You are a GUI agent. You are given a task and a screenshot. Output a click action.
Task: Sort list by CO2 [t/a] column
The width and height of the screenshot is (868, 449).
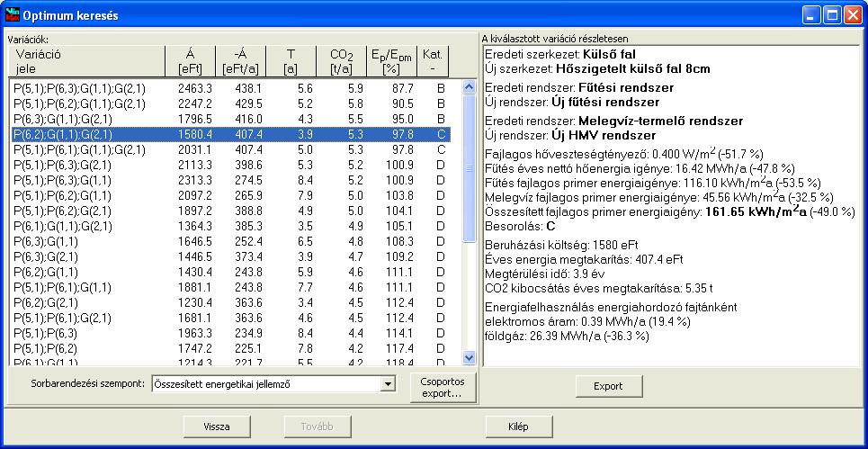click(341, 61)
